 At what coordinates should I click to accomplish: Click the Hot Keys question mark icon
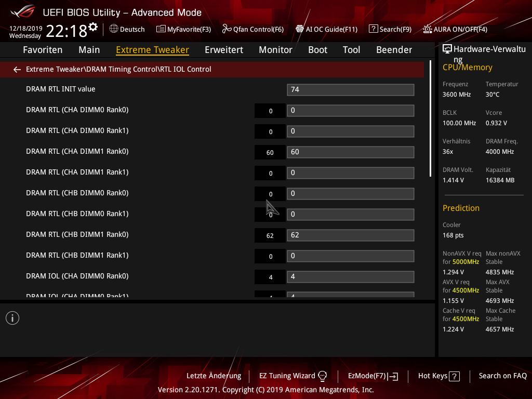[454, 376]
